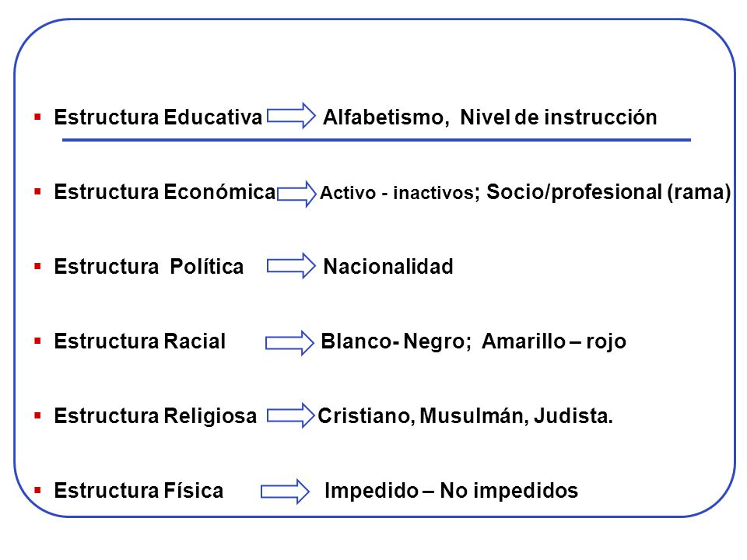747x560 pixels.
Task: Click the Nacionalidad text
Action: (x=388, y=267)
